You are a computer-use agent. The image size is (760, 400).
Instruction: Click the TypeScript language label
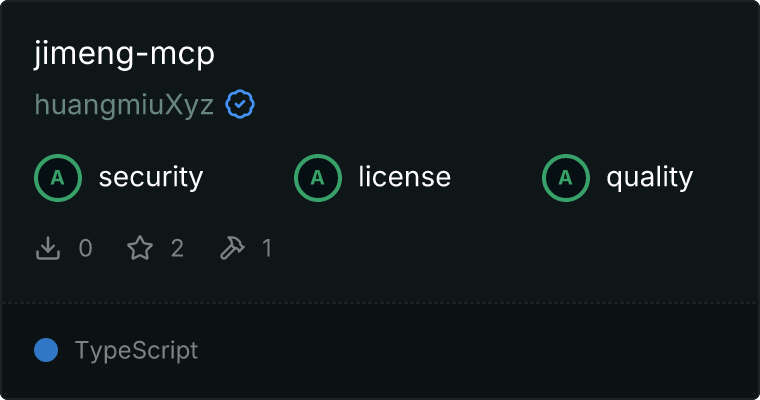click(136, 351)
